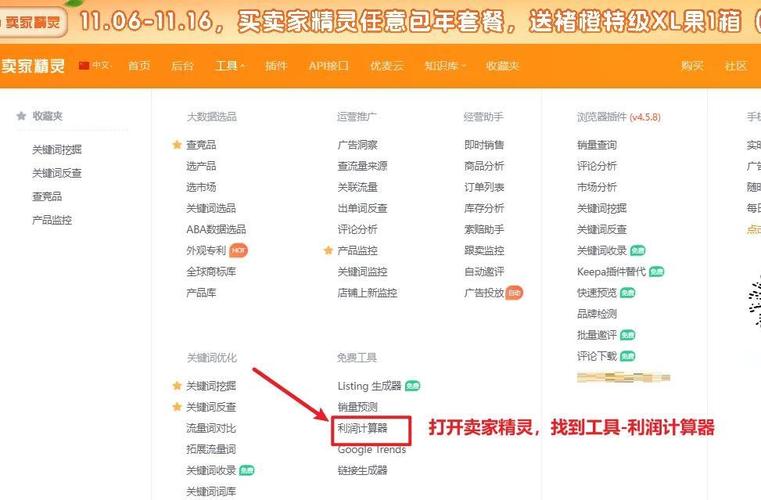Open 广告投放 tool
This screenshot has height=500, width=761.
[x=484, y=293]
